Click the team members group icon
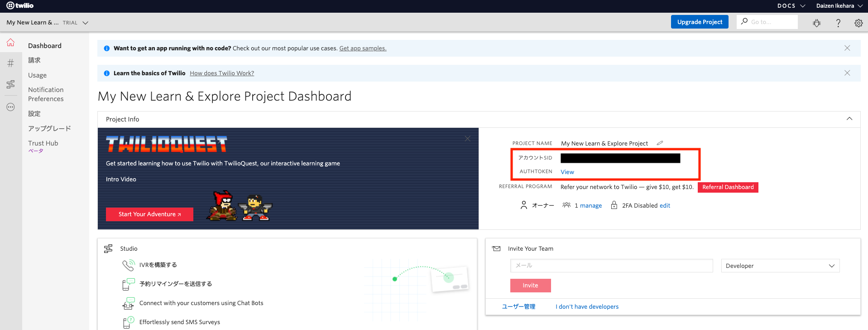The height and width of the screenshot is (330, 868). click(x=566, y=205)
